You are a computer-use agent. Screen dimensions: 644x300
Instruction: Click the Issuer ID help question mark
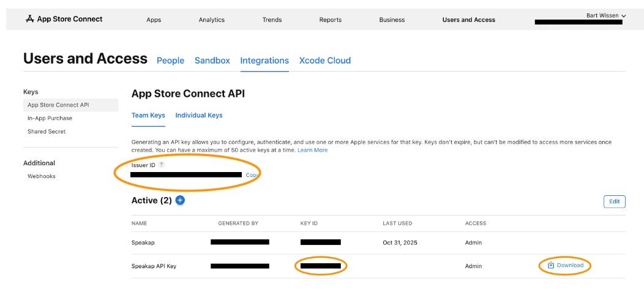(x=162, y=165)
